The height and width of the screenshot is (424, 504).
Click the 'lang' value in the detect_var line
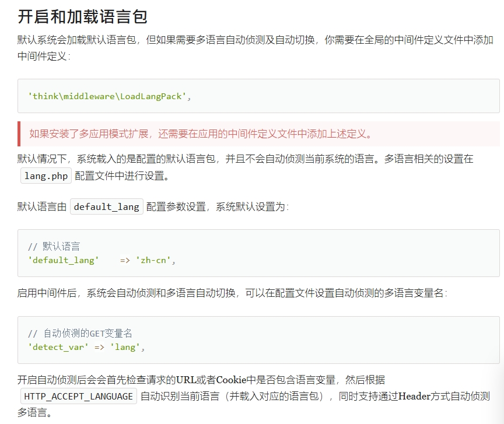(x=125, y=347)
